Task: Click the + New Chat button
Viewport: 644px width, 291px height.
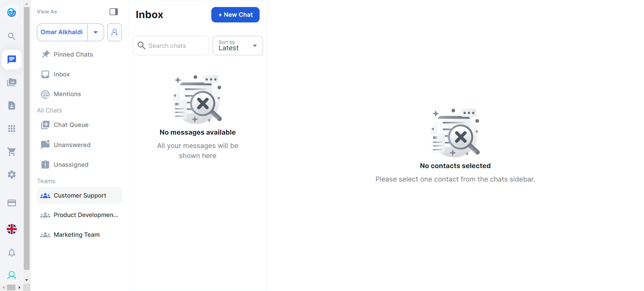Action: click(x=235, y=15)
